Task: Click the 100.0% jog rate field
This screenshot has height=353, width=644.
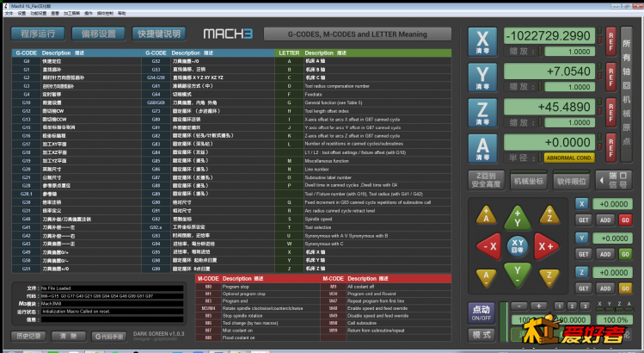Action: pyautogui.click(x=615, y=319)
